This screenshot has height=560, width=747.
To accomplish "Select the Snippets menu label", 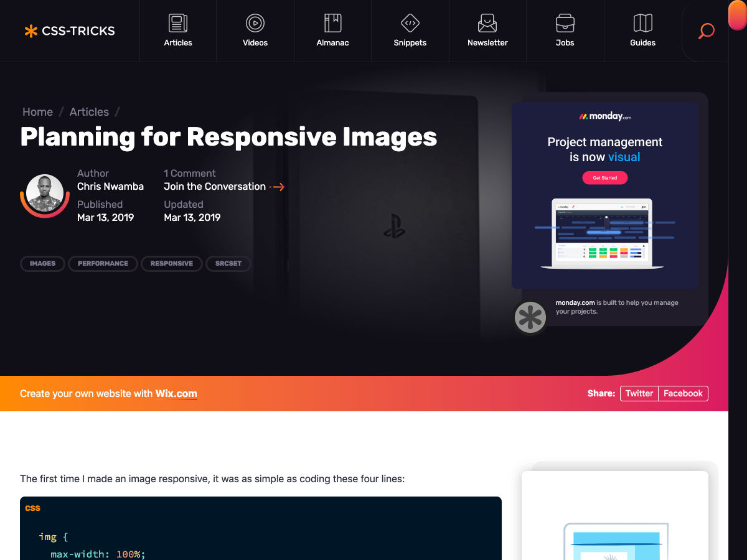I will [410, 43].
